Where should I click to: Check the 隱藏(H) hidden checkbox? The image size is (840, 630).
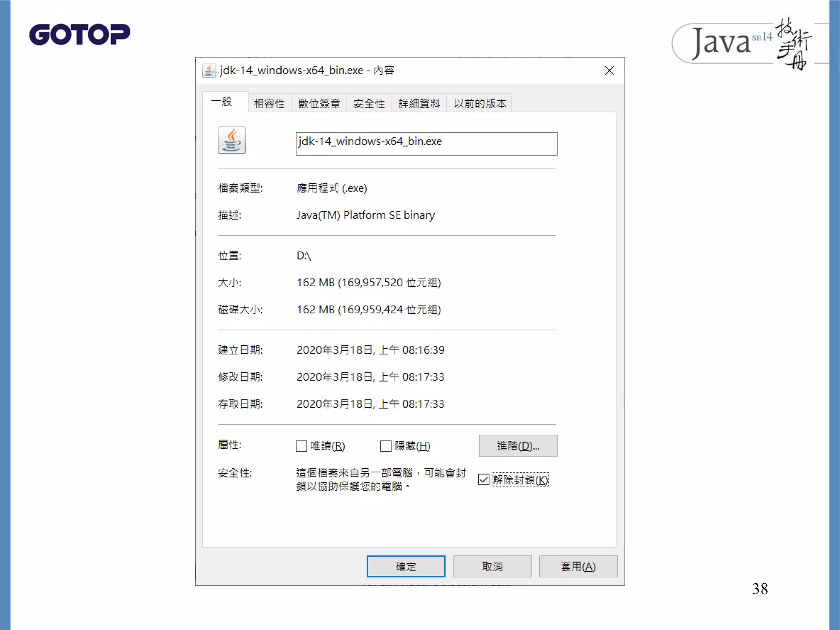(386, 446)
